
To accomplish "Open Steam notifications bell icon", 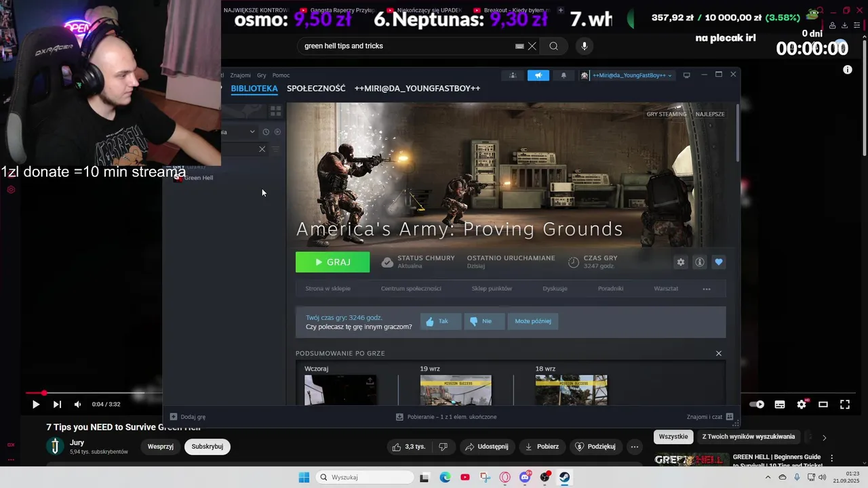I will (564, 75).
